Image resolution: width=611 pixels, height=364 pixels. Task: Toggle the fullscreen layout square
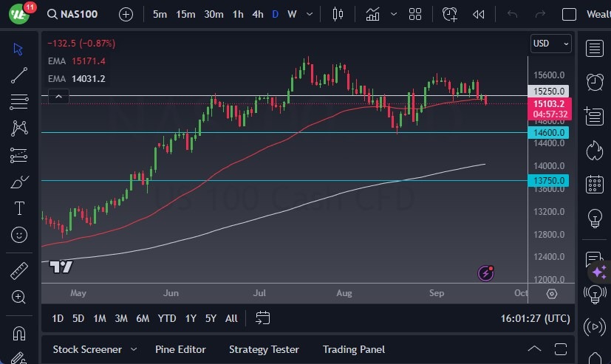pyautogui.click(x=569, y=14)
